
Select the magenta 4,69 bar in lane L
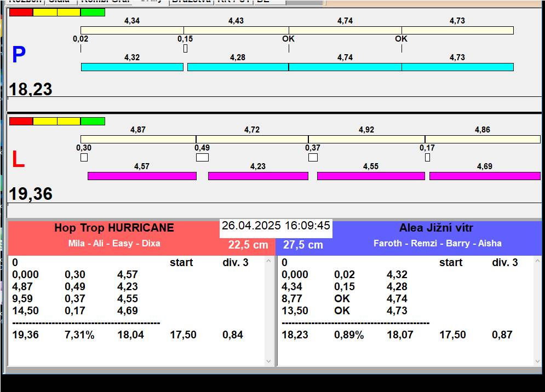484,176
